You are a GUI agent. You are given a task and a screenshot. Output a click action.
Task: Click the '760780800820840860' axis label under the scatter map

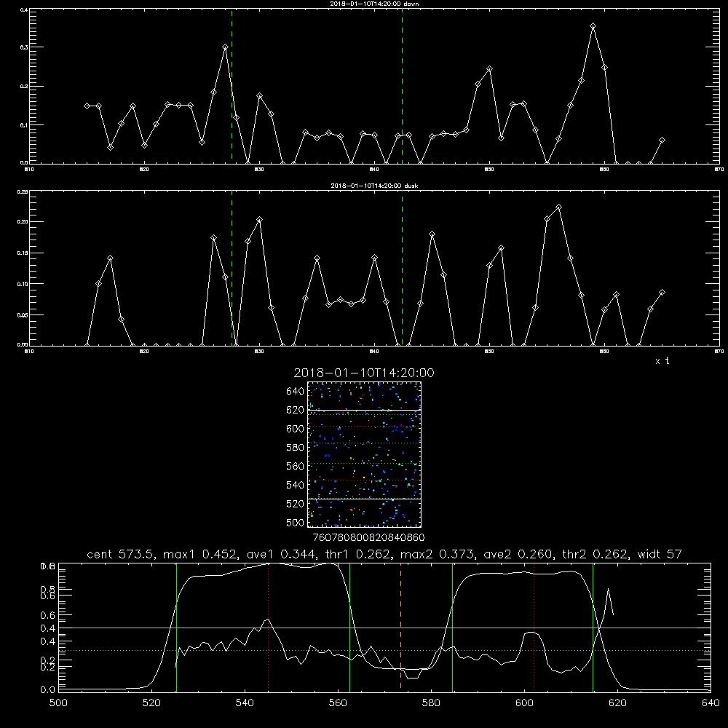point(368,538)
